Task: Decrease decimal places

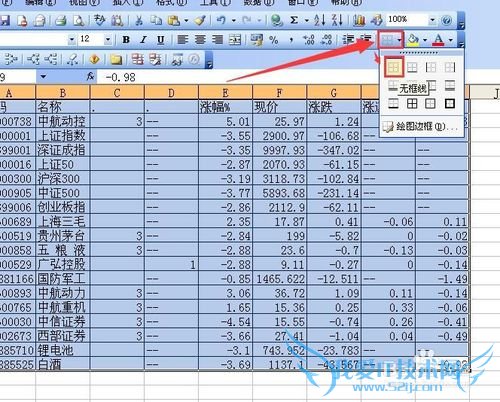Action: coord(326,40)
